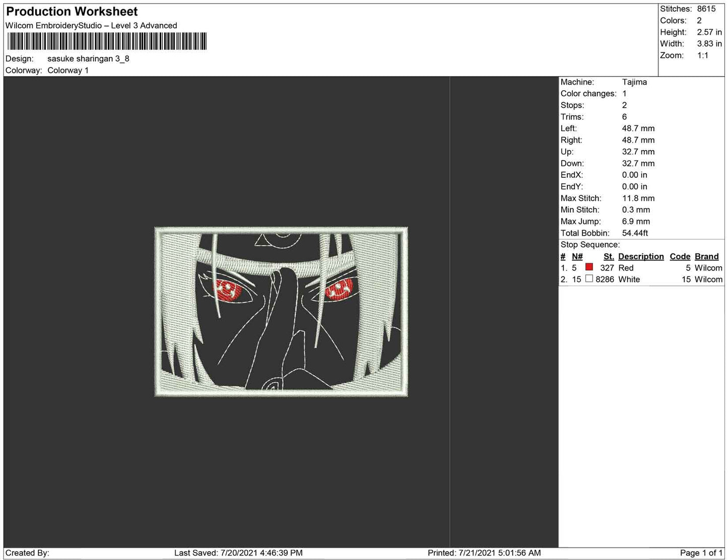Click the Min Stitch value '0.3 mm'
Screen dimensions: 728x560
636,210
